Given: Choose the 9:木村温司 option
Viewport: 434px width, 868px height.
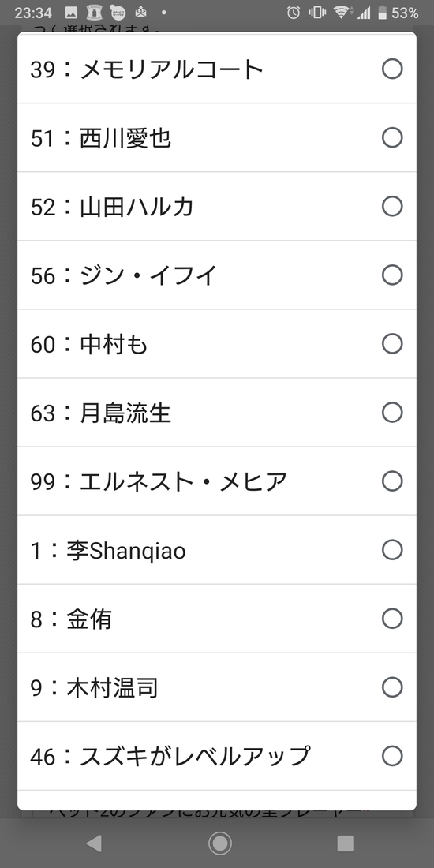Looking at the screenshot, I should point(217,687).
